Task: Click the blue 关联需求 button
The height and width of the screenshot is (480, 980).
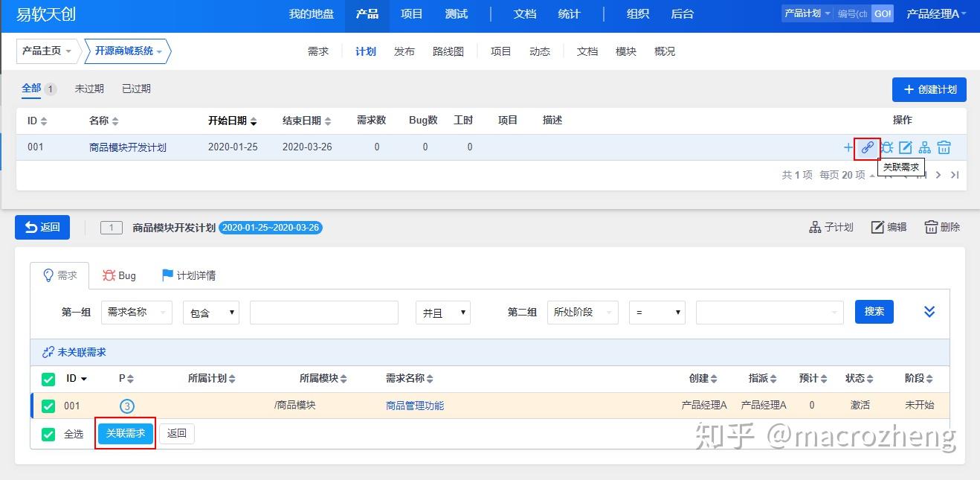Action: (126, 433)
